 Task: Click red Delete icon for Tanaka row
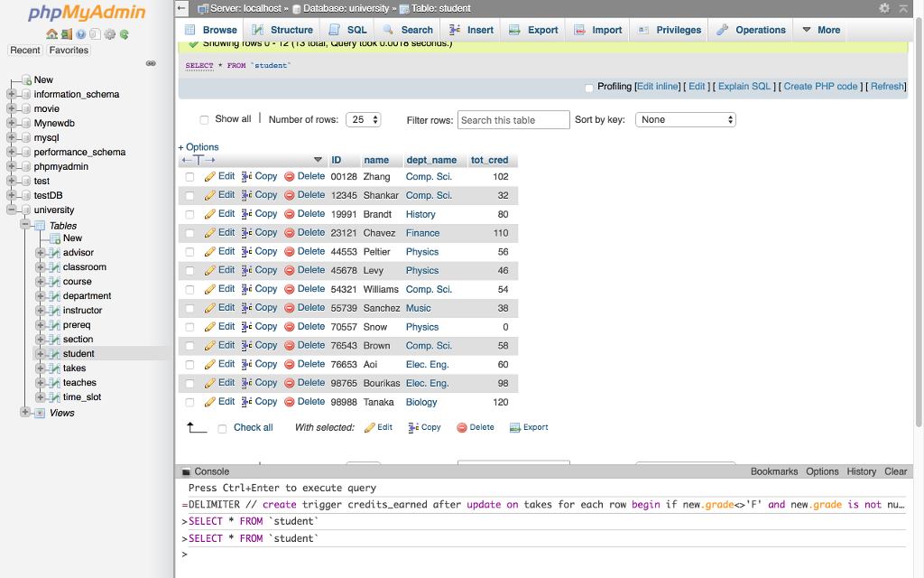(x=290, y=402)
